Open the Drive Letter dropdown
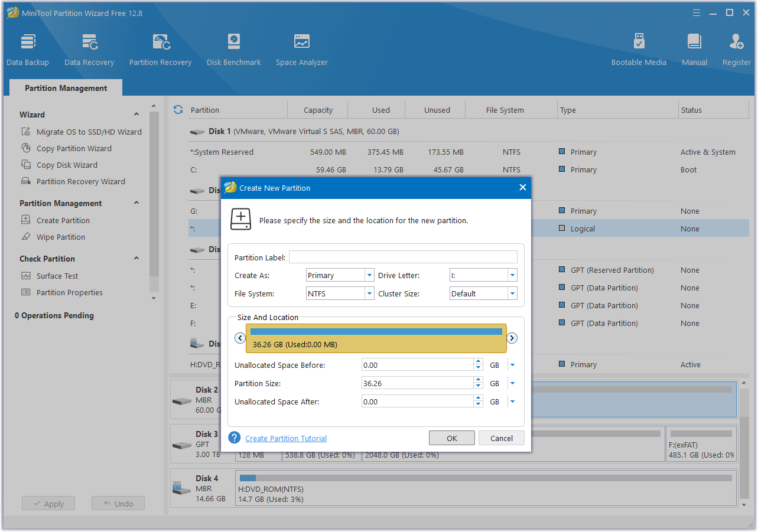Screen dimensions: 758x532 tap(512, 275)
